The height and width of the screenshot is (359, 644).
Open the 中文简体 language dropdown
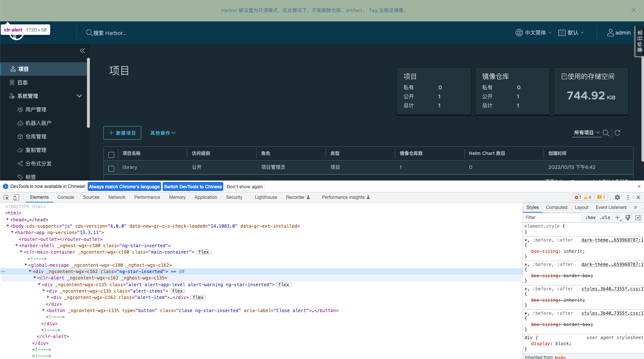click(533, 33)
